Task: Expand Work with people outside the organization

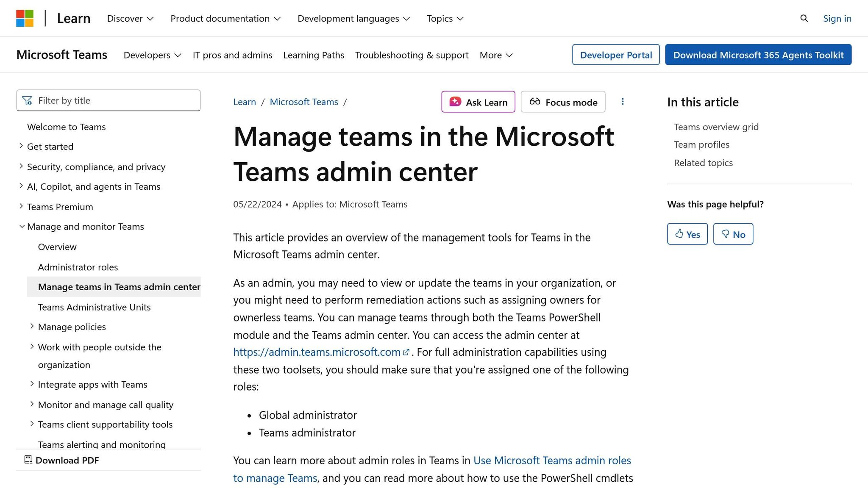Action: (x=32, y=347)
